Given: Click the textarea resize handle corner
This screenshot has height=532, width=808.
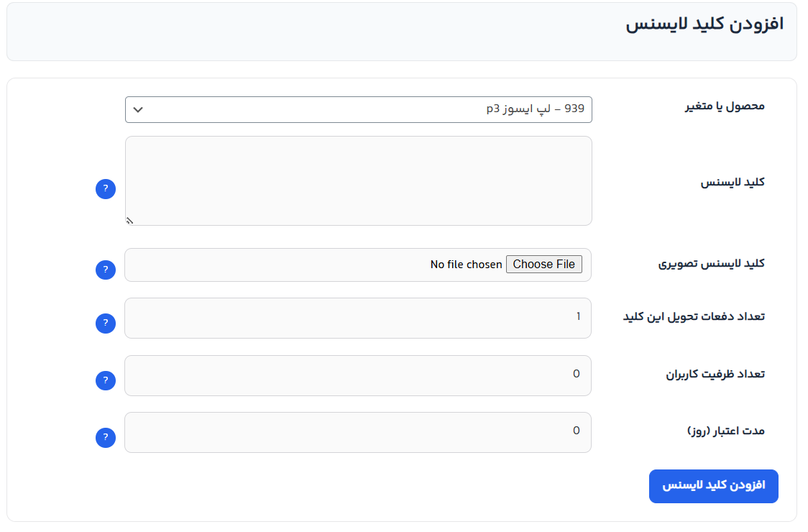Looking at the screenshot, I should click(x=130, y=221).
